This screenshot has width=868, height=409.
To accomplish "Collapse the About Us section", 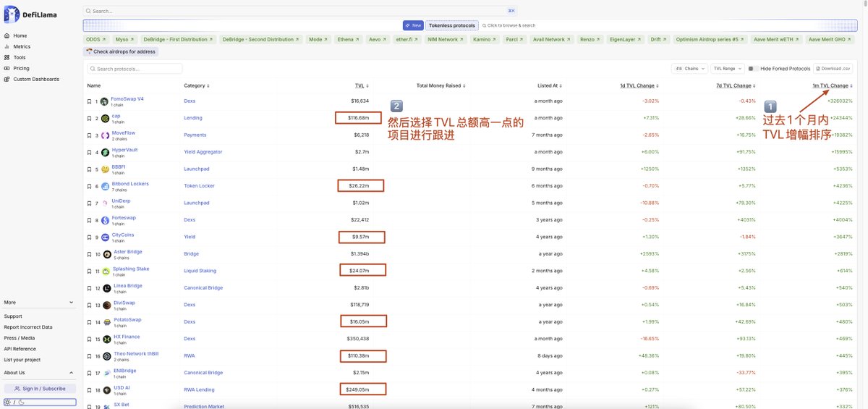I will pyautogui.click(x=71, y=373).
